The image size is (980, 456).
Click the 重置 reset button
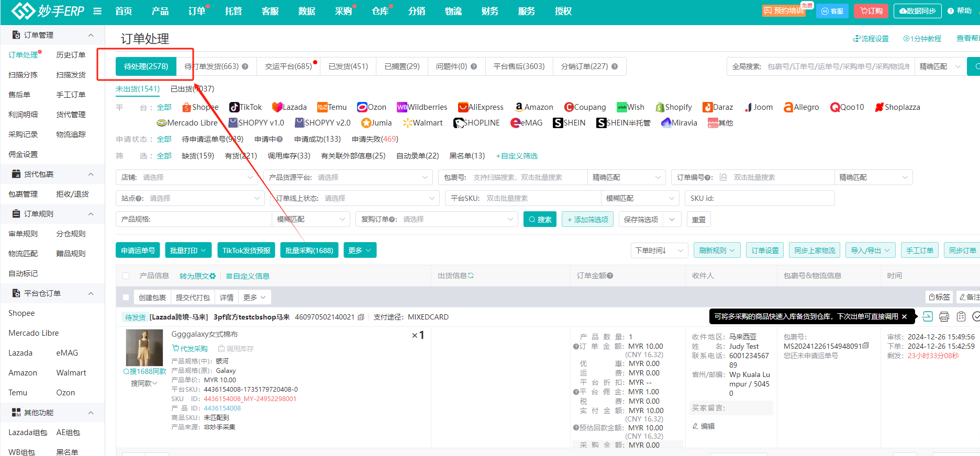[x=699, y=219]
